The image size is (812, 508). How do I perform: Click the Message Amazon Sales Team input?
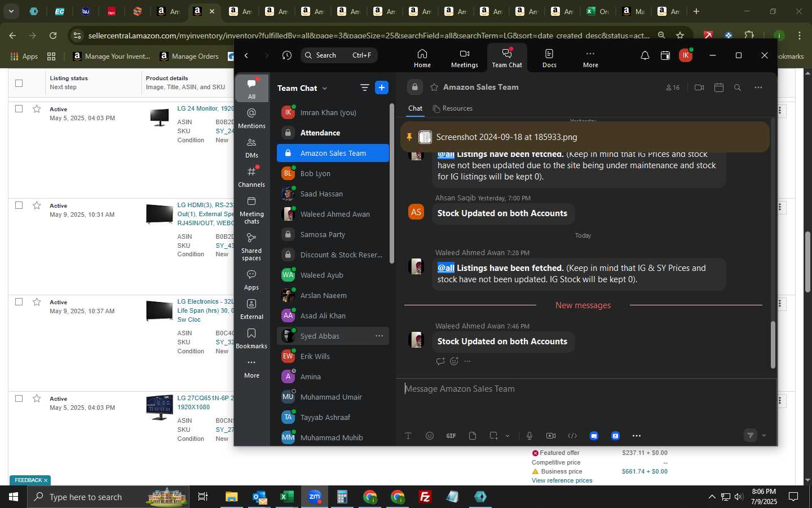(x=586, y=389)
